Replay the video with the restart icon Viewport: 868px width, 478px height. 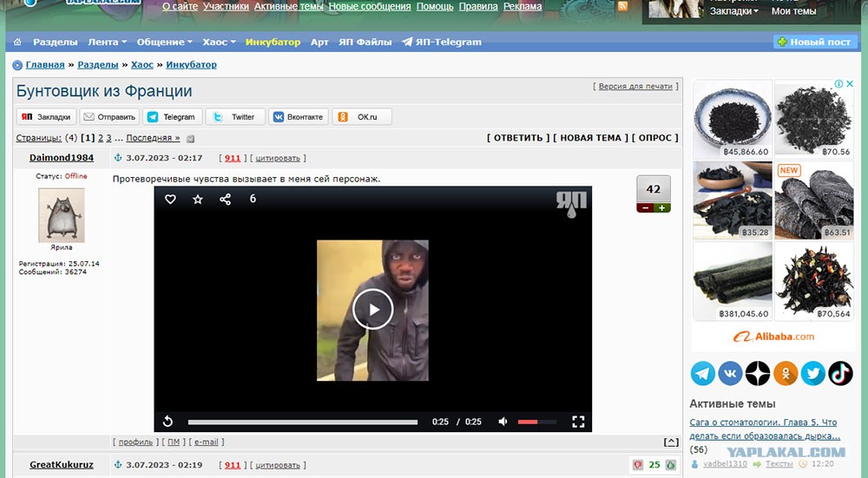tap(168, 422)
